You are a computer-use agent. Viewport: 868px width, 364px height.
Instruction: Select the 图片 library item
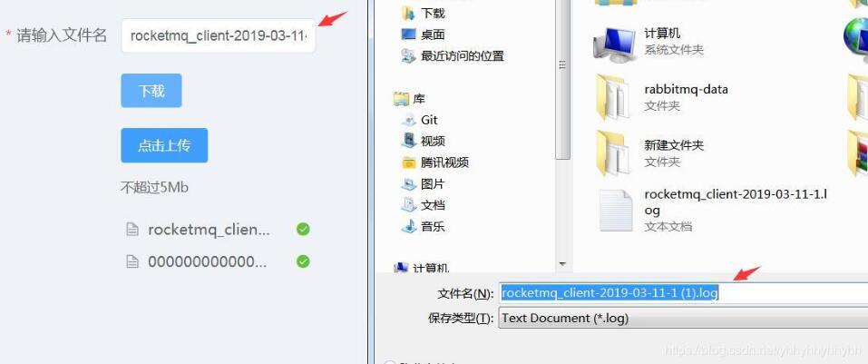coord(423,184)
